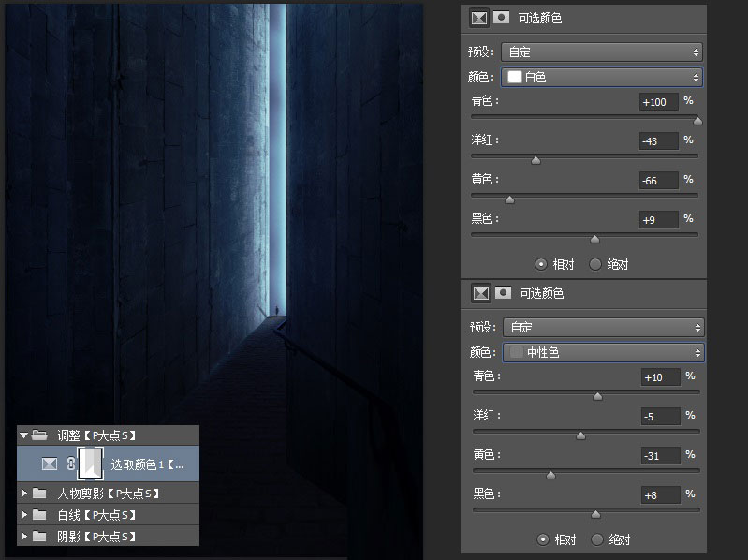The image size is (748, 560).
Task: Open upper panel 预设 preset dropdown
Action: click(x=602, y=52)
